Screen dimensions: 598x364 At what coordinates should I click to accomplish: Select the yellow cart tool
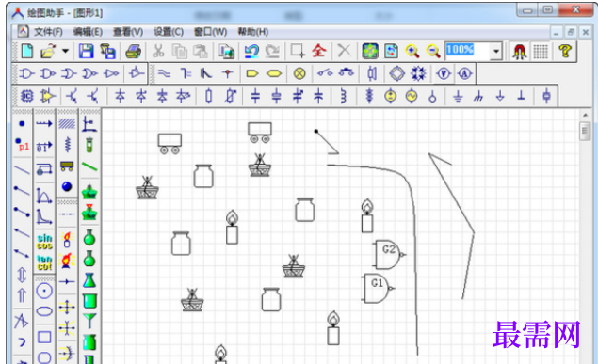[x=67, y=166]
